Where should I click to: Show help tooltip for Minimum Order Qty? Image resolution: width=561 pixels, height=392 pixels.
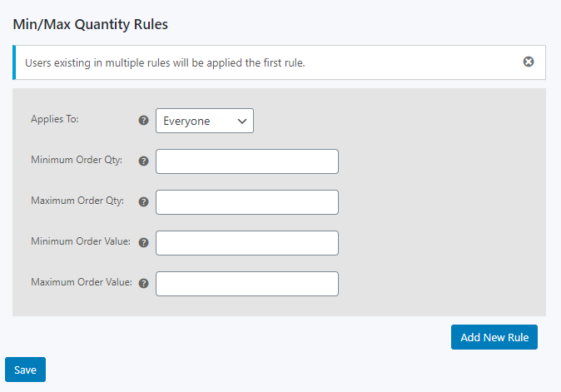coord(143,161)
